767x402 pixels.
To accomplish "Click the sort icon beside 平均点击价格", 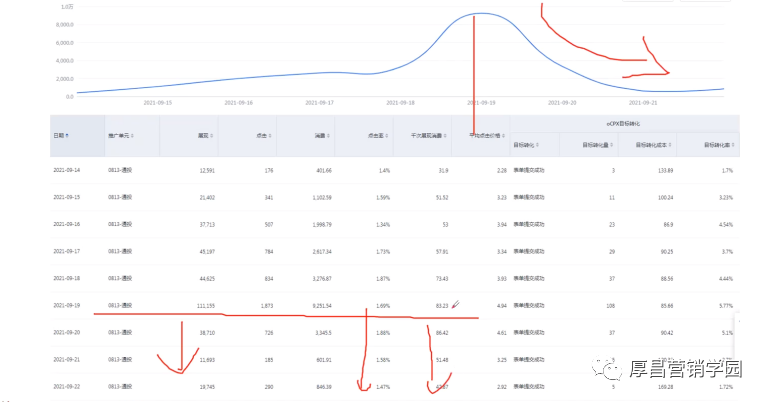I will click(503, 135).
